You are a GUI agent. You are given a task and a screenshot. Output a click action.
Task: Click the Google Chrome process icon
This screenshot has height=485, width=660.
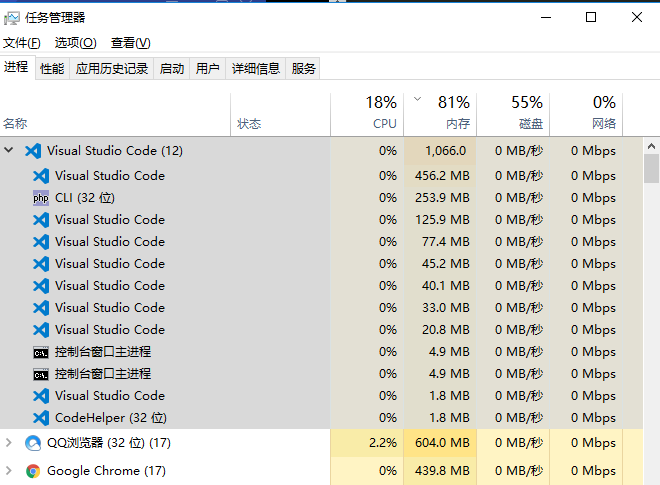tap(33, 471)
